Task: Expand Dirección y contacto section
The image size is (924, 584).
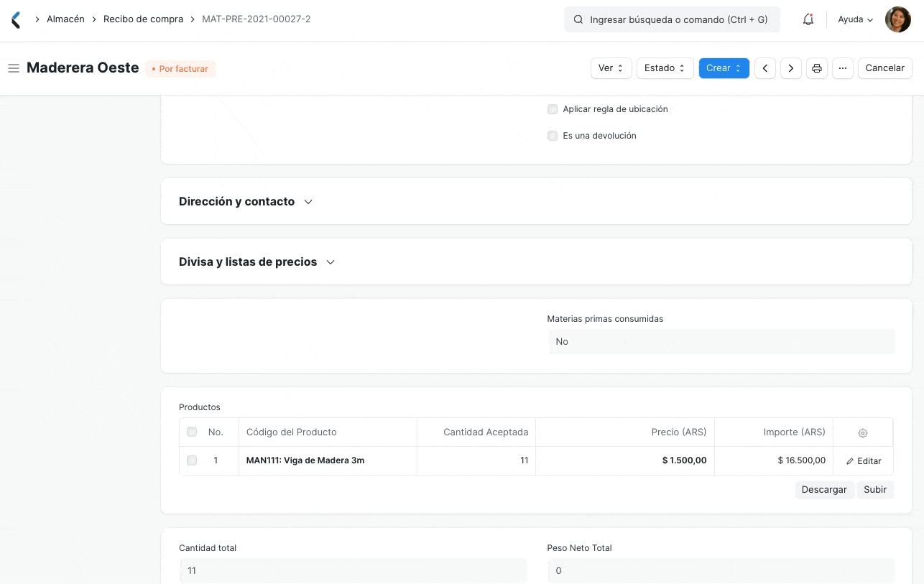Action: click(246, 201)
